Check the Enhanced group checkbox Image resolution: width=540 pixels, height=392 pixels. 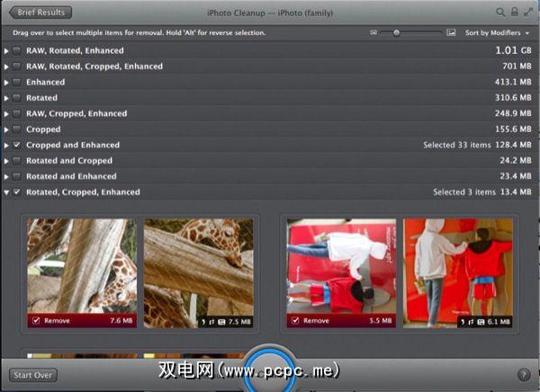click(17, 82)
